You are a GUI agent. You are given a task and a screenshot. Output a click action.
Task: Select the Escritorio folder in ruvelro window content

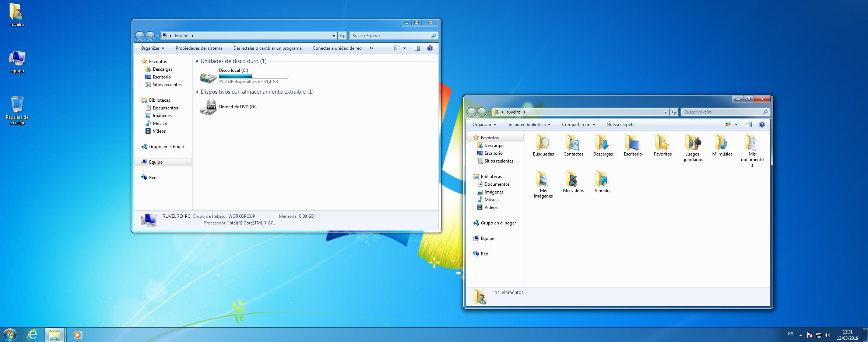click(x=633, y=145)
